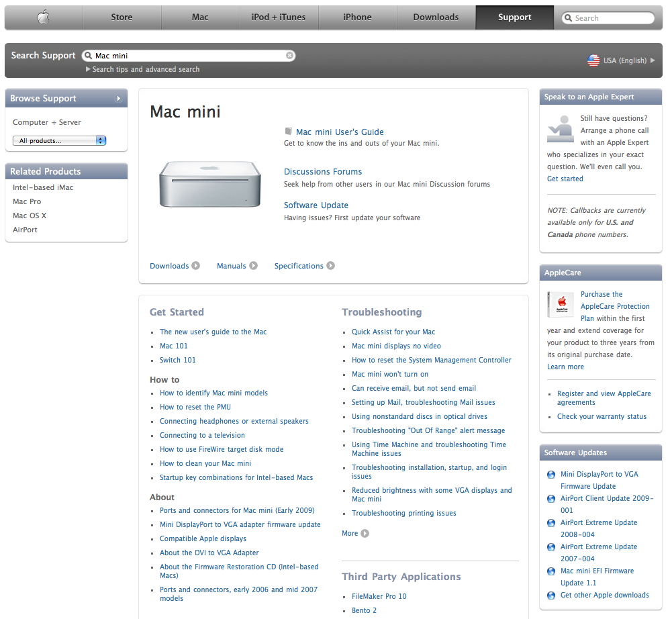The image size is (672, 619).
Task: Click the arrow icon next to More
Action: pos(365,533)
